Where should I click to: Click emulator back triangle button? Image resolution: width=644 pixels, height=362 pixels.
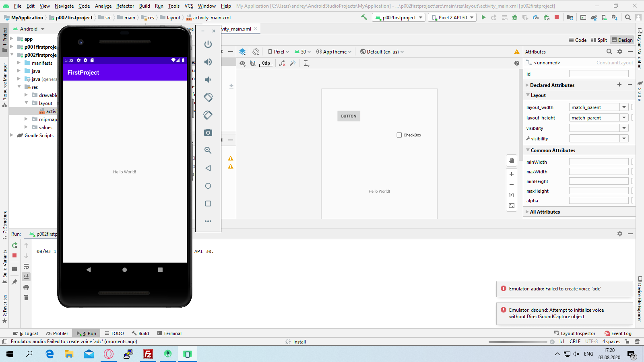tap(208, 168)
